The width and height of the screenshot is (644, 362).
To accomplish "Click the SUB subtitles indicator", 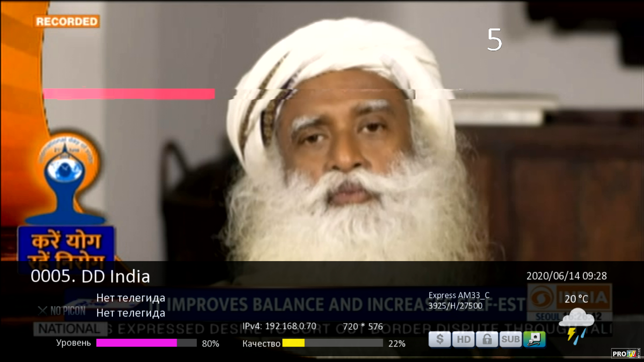I will [x=511, y=340].
